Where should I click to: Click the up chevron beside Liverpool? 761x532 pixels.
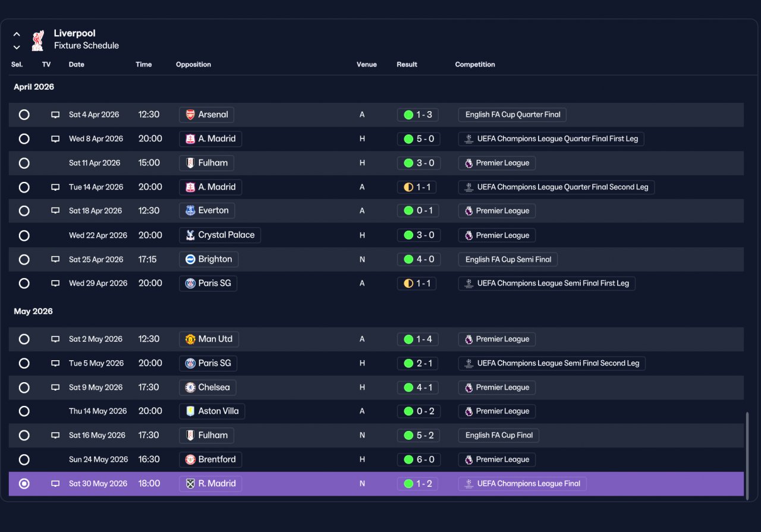[17, 34]
